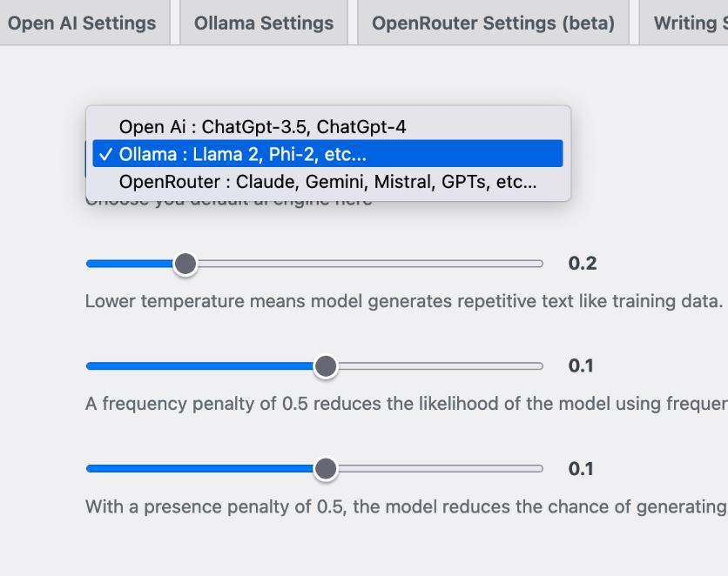The image size is (728, 576).
Task: Click the gray track of frequency penalty slider
Action: pos(441,366)
